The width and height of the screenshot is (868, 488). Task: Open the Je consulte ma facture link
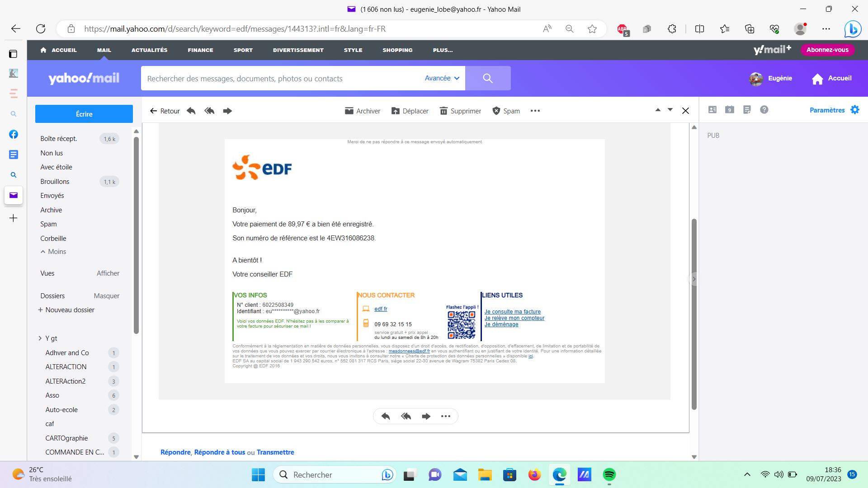[x=512, y=312]
